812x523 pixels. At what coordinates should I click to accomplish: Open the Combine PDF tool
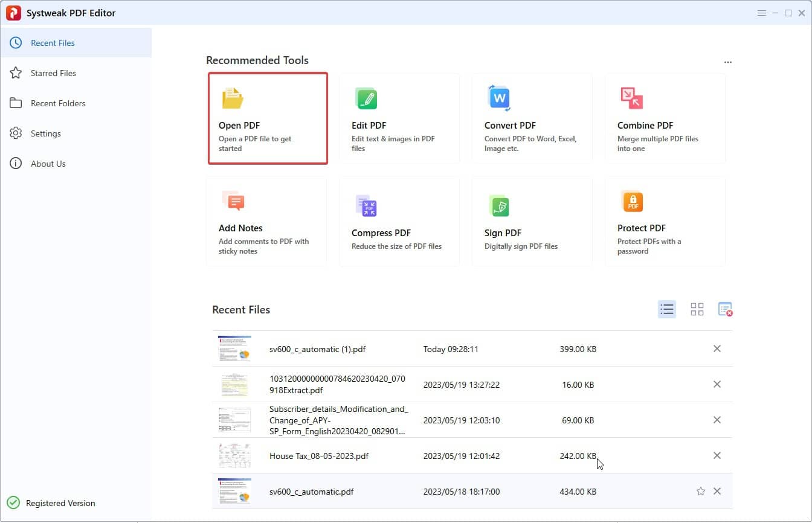(665, 118)
